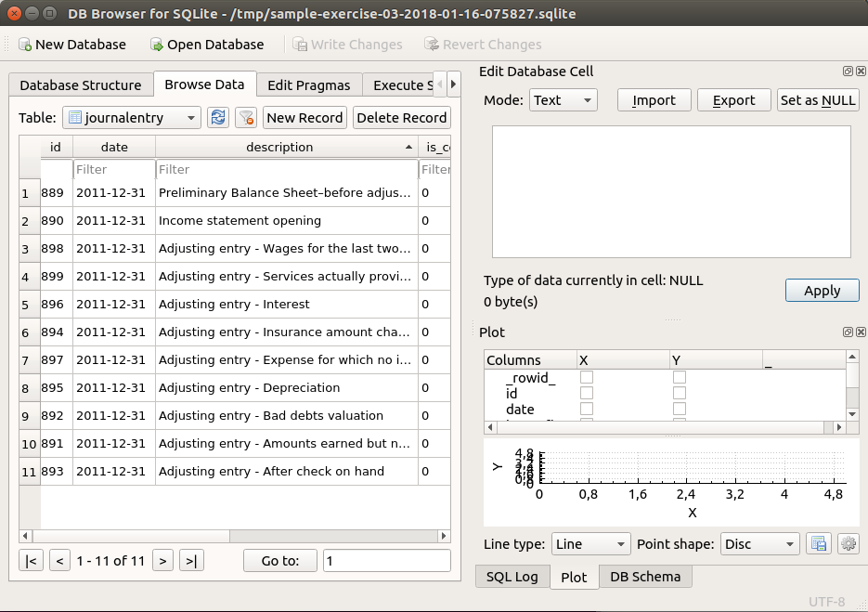Image resolution: width=868 pixels, height=612 pixels.
Task: Switch to the SQL Log tab
Action: [x=512, y=577]
